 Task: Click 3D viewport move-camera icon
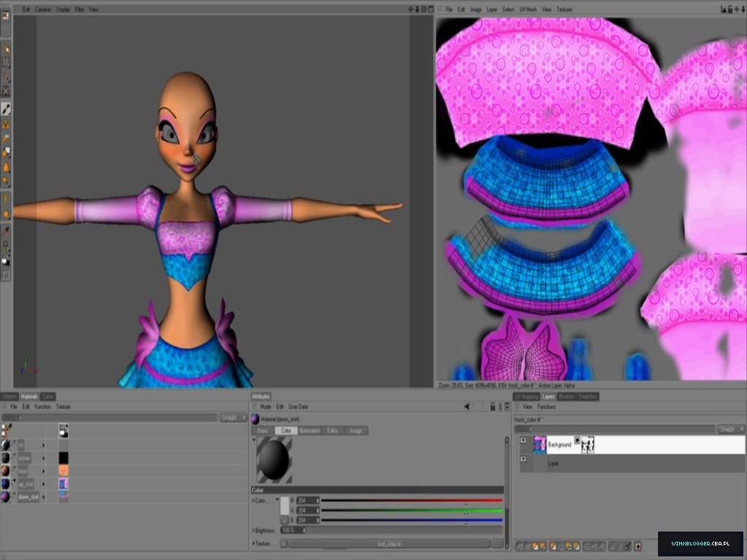pyautogui.click(x=411, y=9)
